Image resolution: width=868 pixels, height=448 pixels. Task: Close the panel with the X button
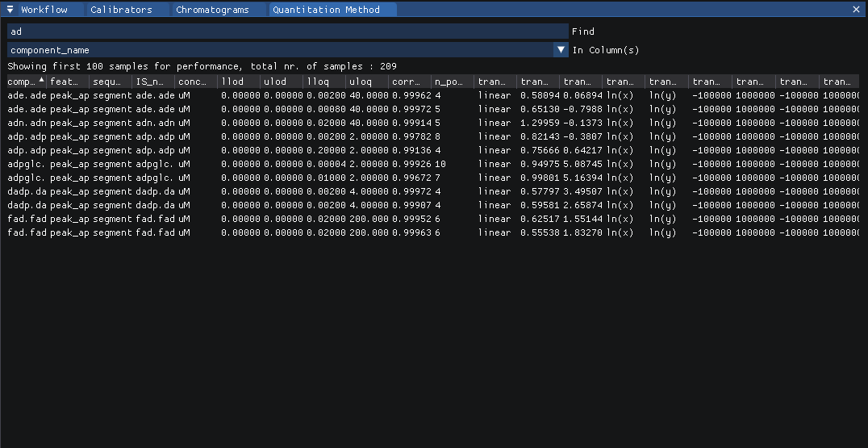point(856,10)
